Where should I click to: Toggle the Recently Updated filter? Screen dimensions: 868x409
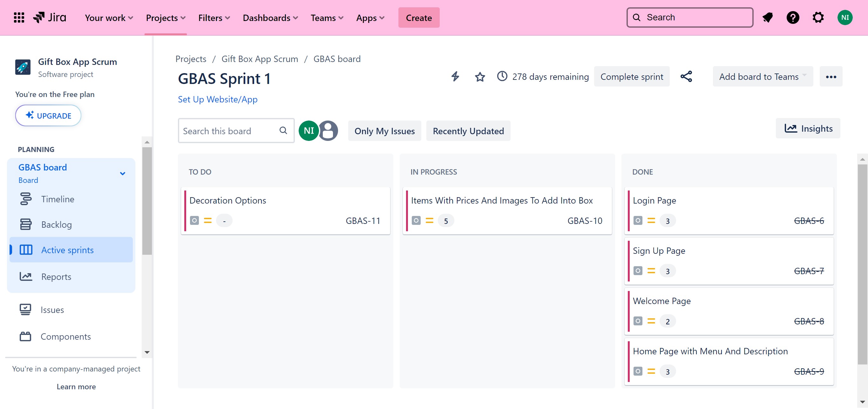pyautogui.click(x=468, y=131)
